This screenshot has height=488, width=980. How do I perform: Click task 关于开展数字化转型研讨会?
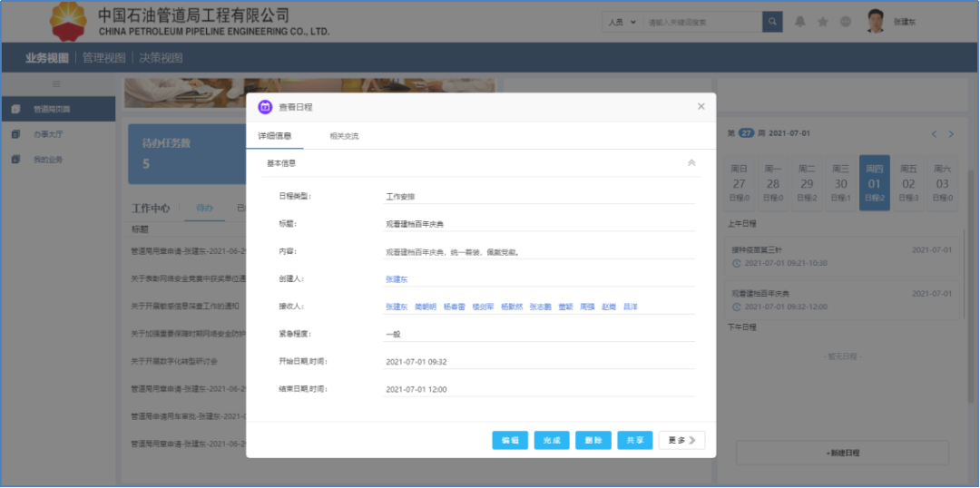[x=174, y=361]
